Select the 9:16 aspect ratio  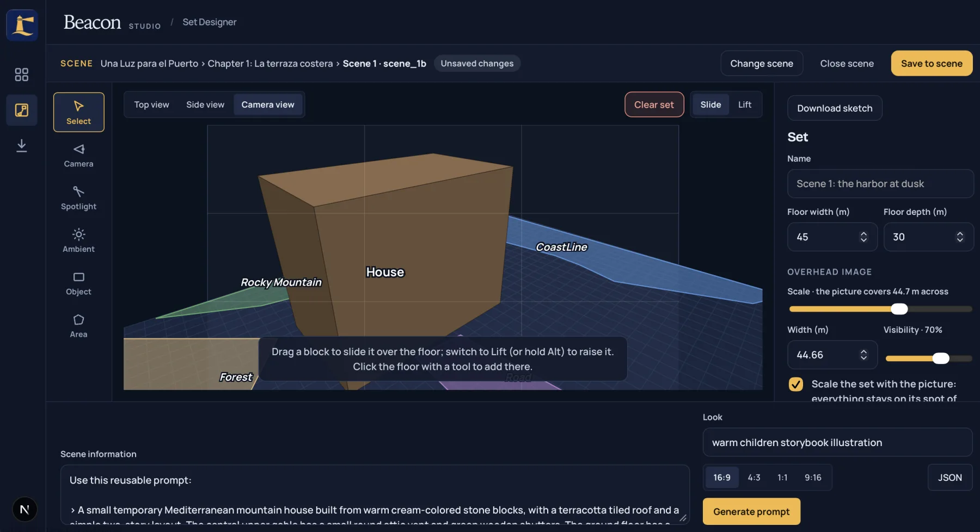pyautogui.click(x=813, y=478)
